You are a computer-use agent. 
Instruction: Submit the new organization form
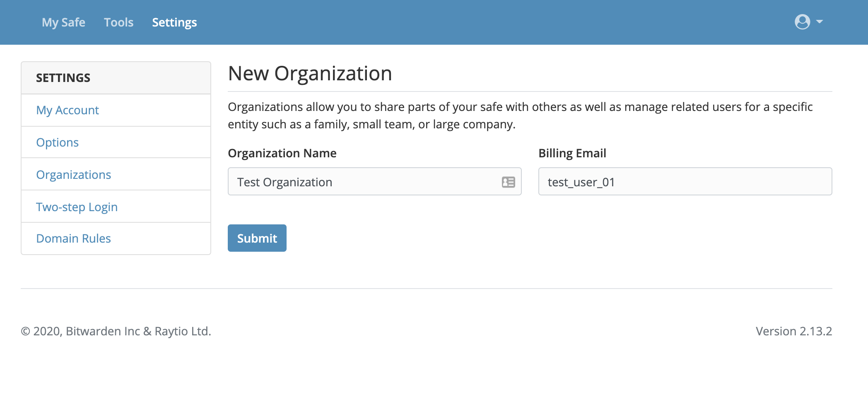[x=257, y=238]
